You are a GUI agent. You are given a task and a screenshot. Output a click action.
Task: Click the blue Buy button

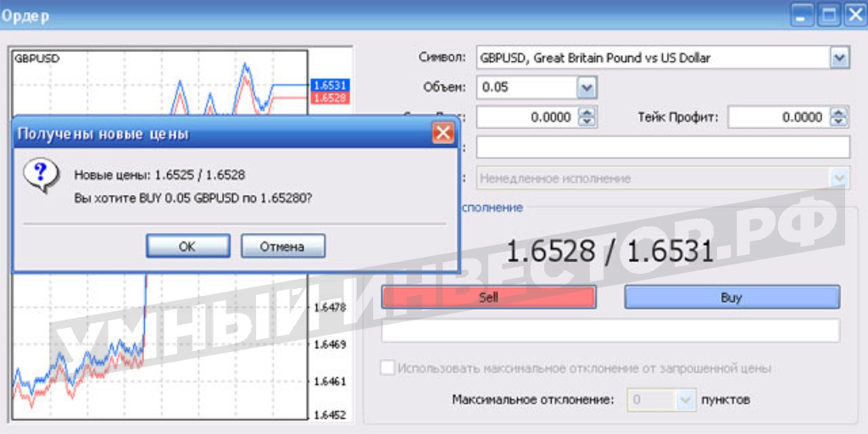(732, 298)
